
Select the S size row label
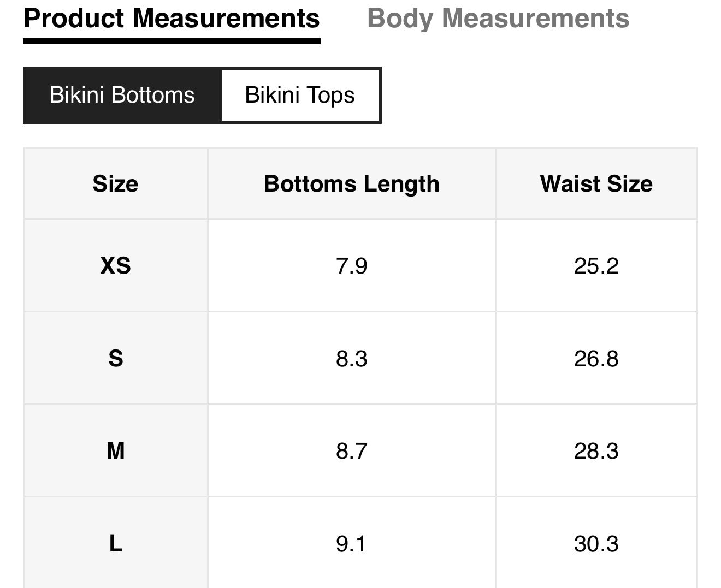point(115,359)
